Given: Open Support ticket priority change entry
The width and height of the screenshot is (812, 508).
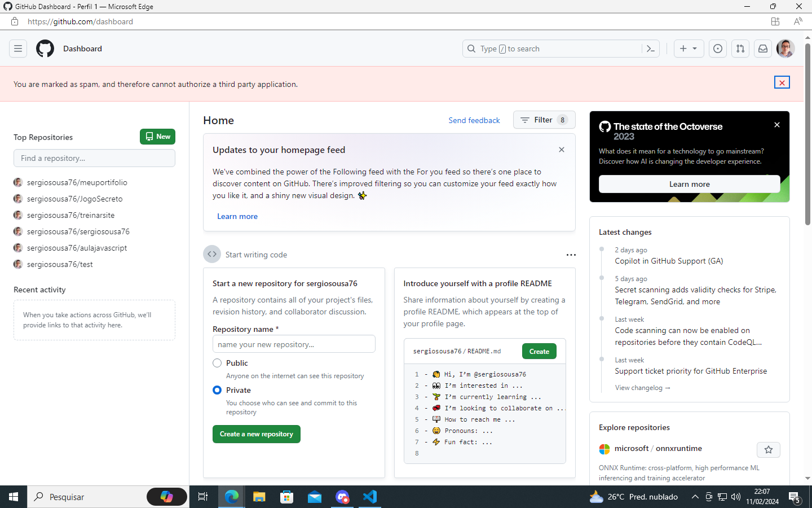Looking at the screenshot, I should coord(691,371).
